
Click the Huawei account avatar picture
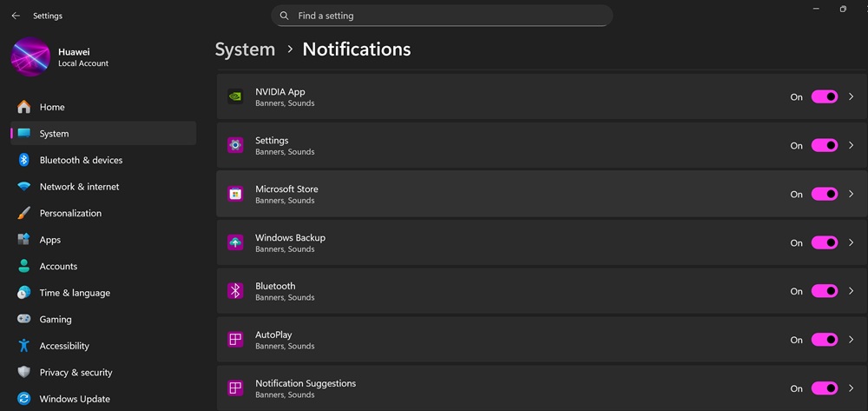pos(30,57)
